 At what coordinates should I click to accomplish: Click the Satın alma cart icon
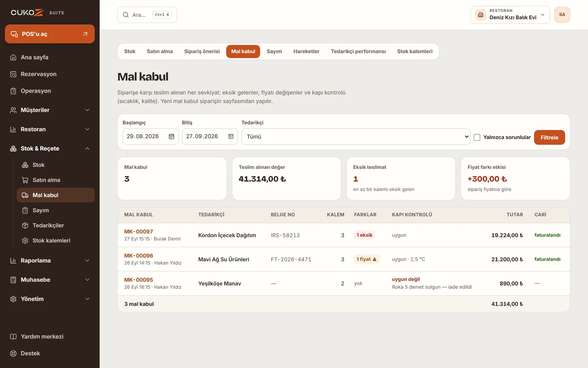click(25, 180)
